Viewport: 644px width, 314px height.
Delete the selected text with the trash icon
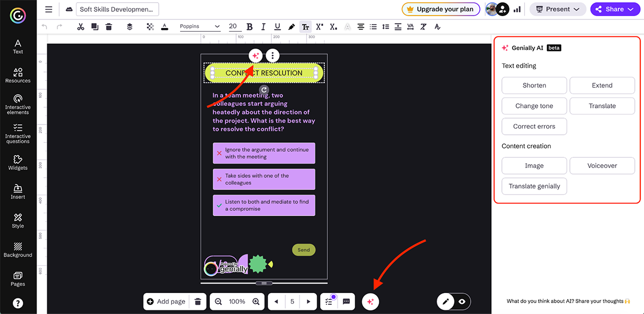tap(109, 26)
